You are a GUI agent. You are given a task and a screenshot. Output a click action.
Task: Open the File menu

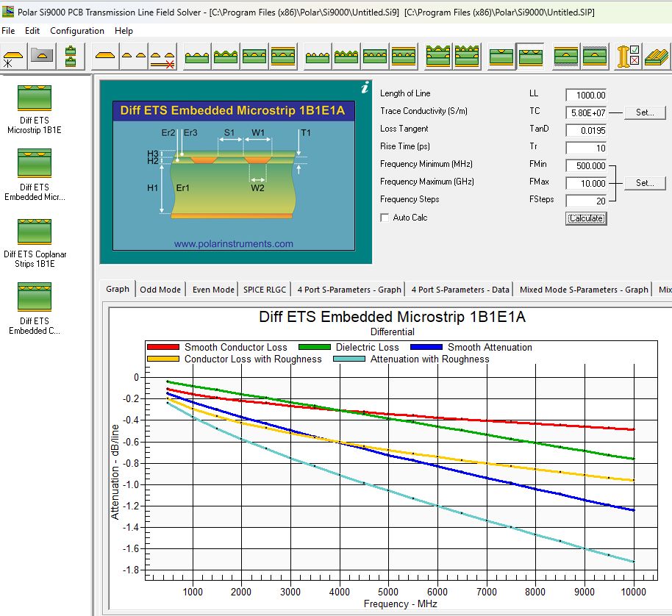coord(8,31)
